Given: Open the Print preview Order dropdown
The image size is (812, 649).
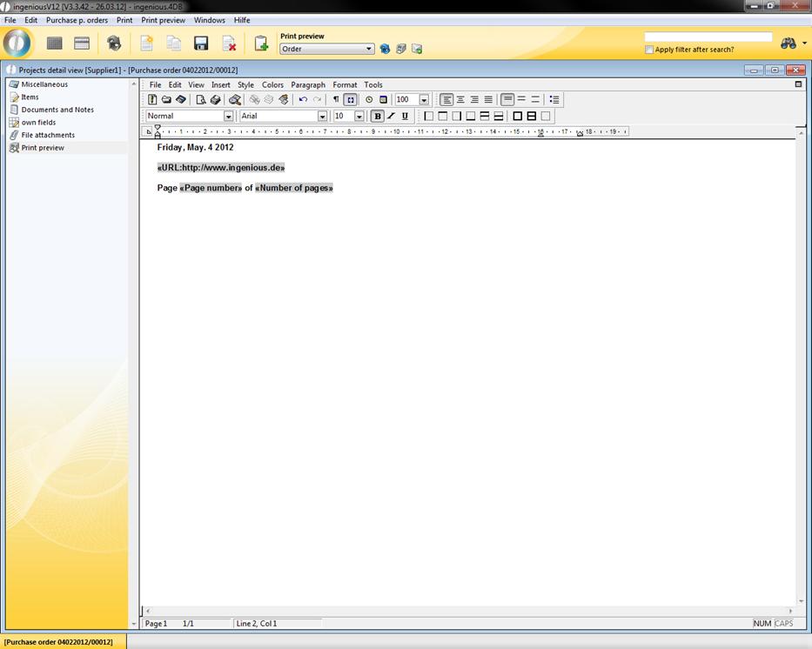Looking at the screenshot, I should click(369, 50).
